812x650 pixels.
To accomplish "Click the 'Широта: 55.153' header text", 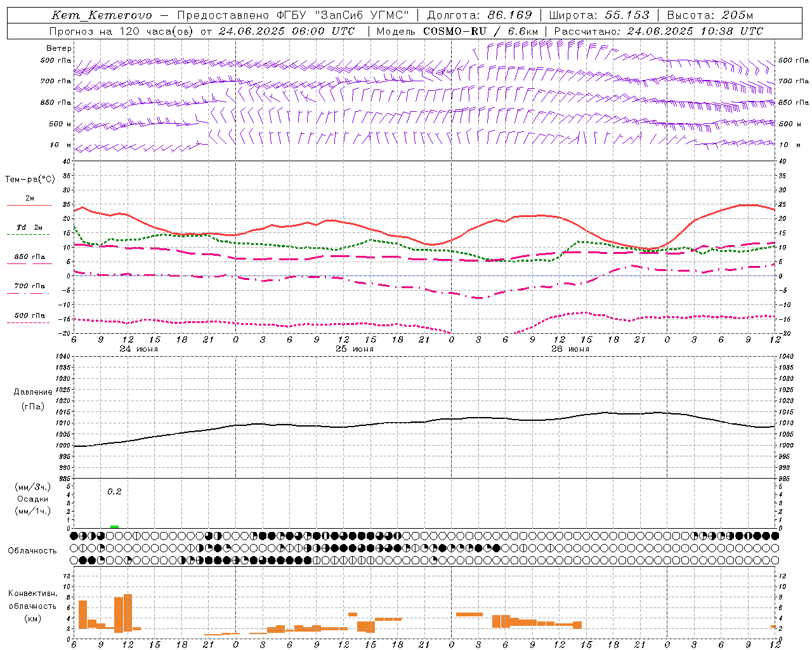I will pos(599,15).
